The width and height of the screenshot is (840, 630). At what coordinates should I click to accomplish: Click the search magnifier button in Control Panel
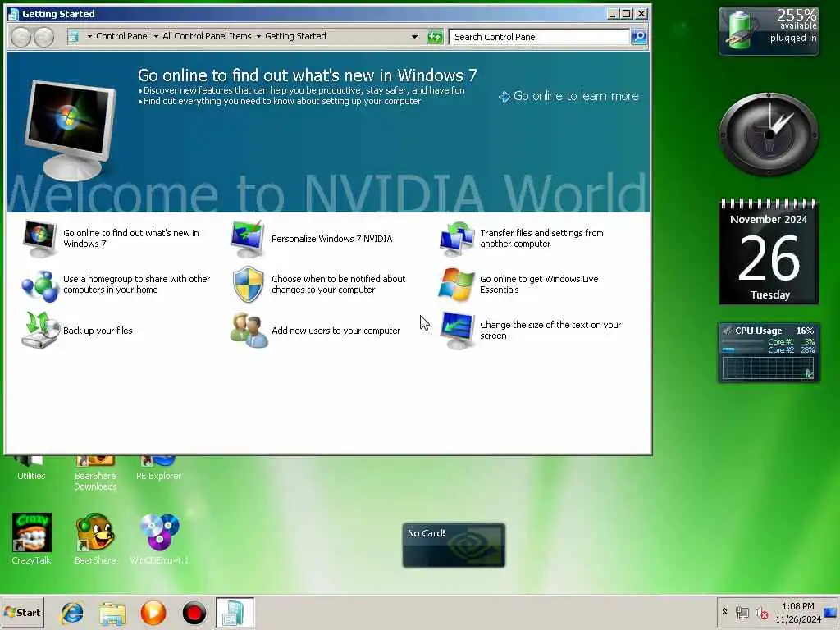pyautogui.click(x=638, y=36)
